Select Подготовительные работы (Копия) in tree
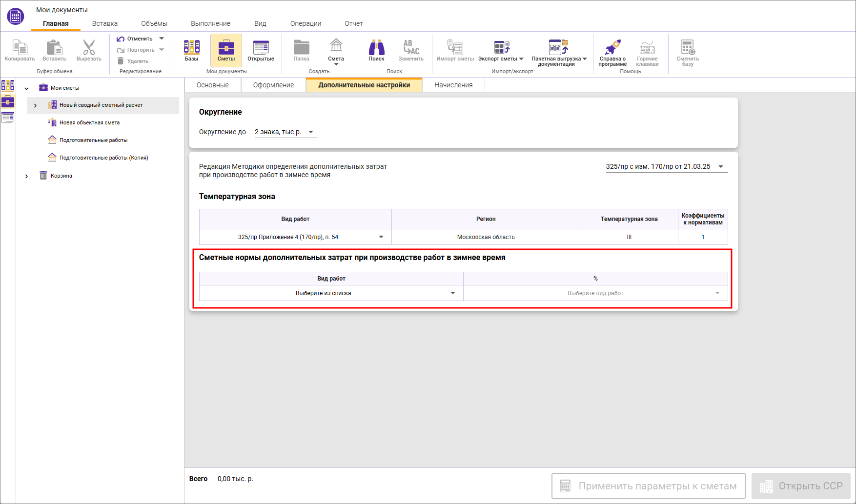The image size is (856, 504). (x=103, y=158)
